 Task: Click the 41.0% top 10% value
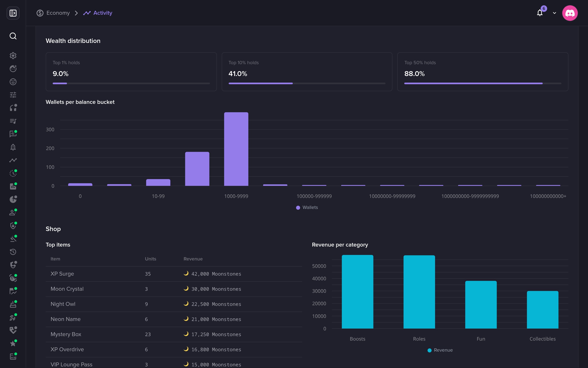238,74
